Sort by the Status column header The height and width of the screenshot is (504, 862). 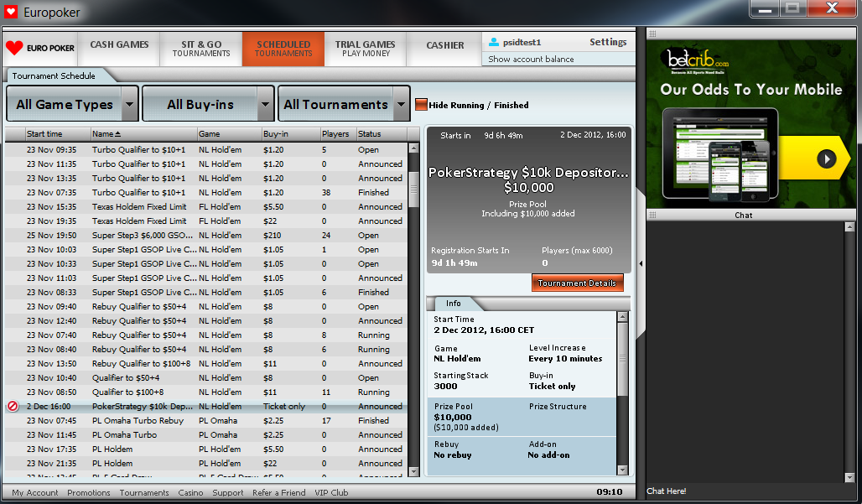(x=382, y=134)
